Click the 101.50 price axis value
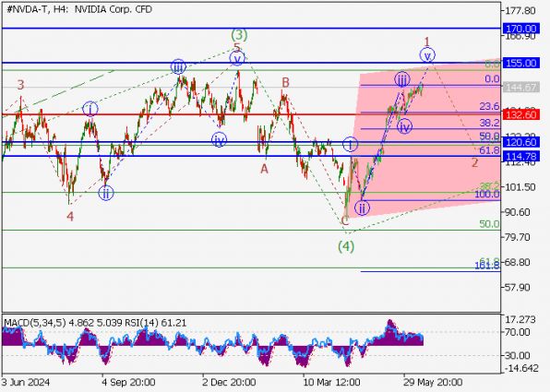Viewport: 550px width, 392px height. 520,187
